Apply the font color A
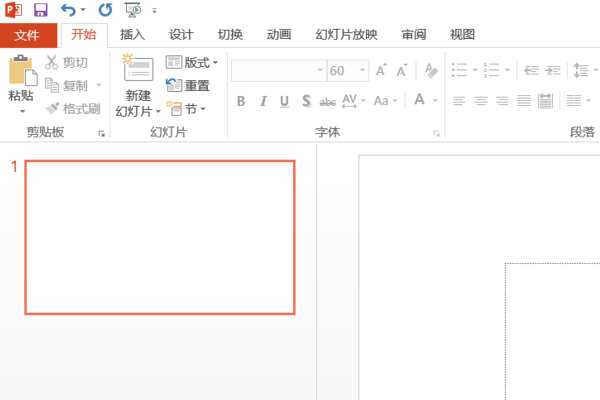 point(419,100)
